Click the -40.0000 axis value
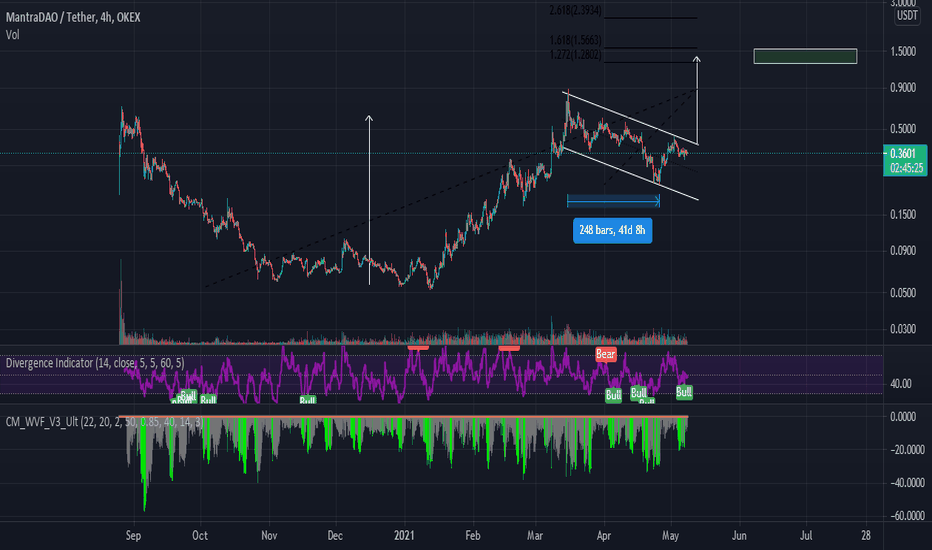The image size is (932, 550). (906, 483)
